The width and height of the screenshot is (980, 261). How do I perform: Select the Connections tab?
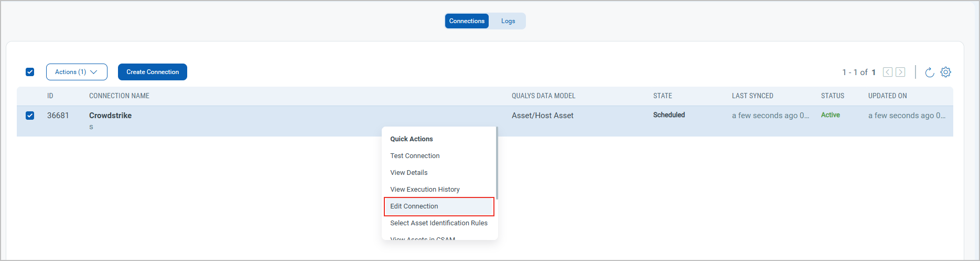coord(467,21)
